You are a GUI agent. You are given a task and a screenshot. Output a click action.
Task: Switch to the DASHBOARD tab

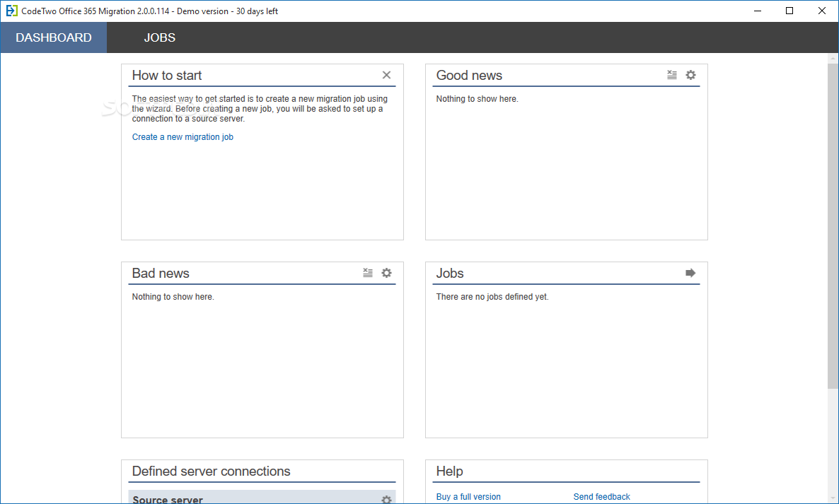point(54,37)
